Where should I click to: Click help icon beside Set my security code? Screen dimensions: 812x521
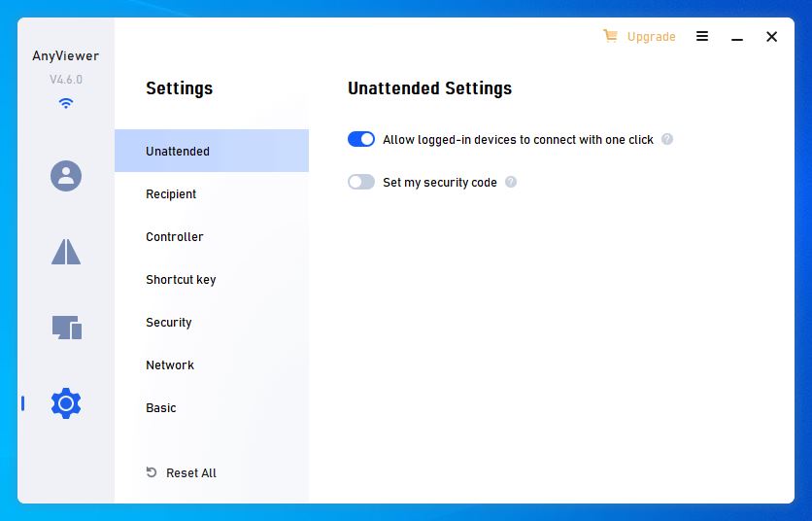pos(511,182)
